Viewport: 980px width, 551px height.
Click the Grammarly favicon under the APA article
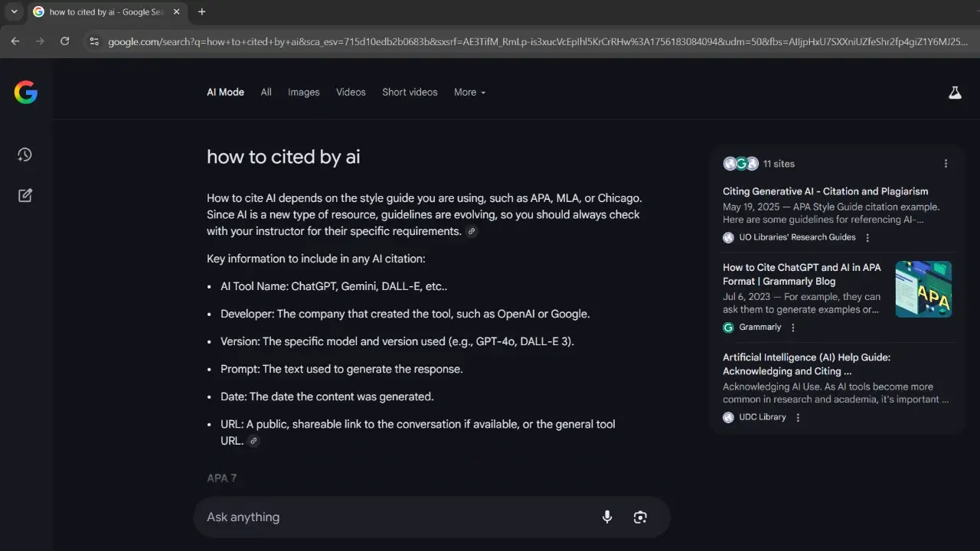pos(727,327)
